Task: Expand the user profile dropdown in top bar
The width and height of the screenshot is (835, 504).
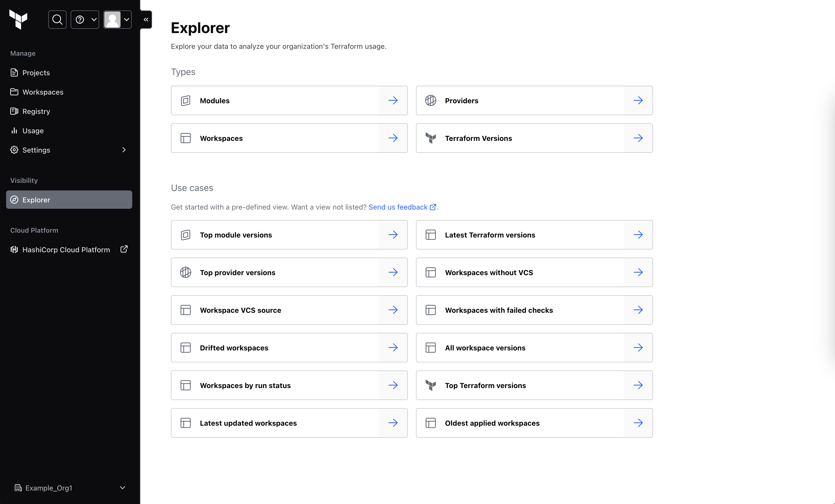Action: coord(117,19)
